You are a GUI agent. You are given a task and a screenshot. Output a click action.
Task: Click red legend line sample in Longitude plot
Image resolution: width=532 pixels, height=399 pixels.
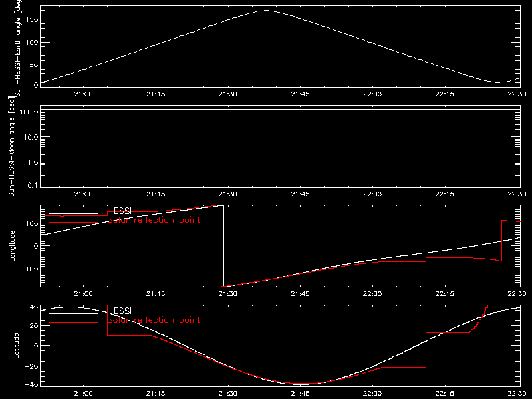point(74,223)
